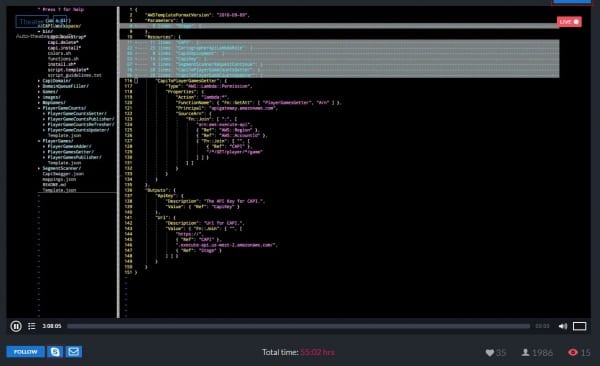Click the Total time hours link
The height and width of the screenshot is (366, 600).
(317, 352)
